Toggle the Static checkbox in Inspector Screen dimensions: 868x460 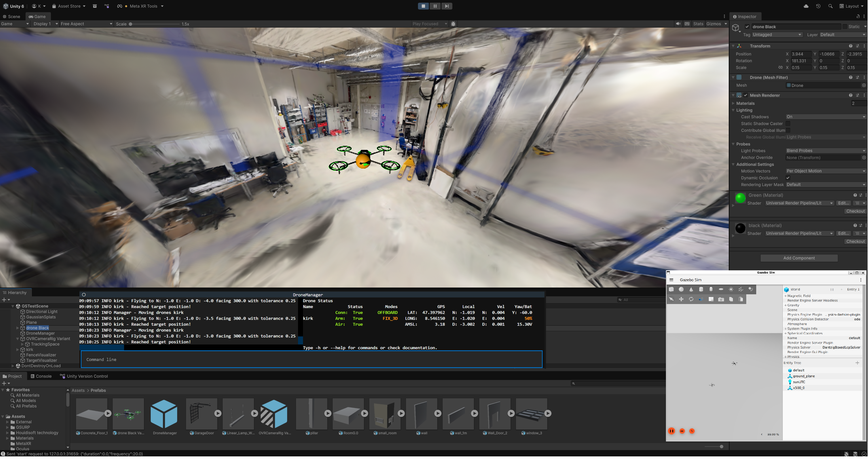click(x=845, y=27)
